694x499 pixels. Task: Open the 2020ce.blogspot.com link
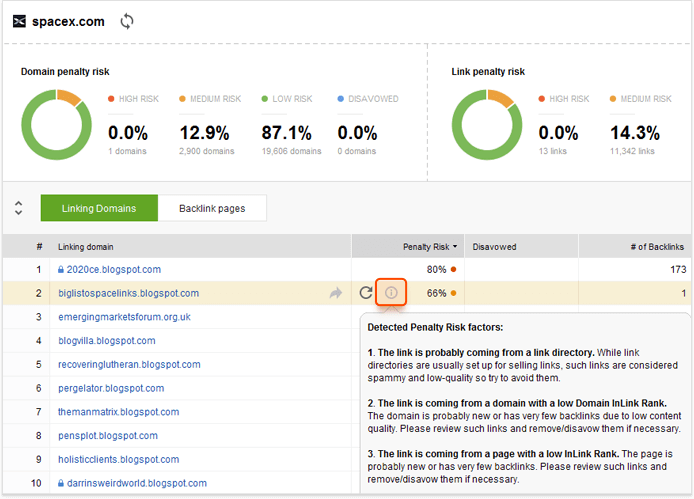pyautogui.click(x=114, y=269)
